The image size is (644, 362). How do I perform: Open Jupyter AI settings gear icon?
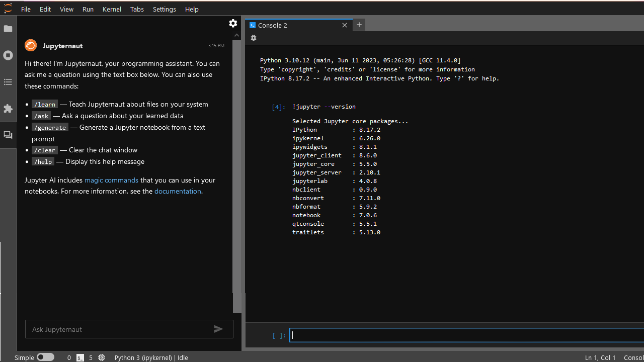(233, 23)
